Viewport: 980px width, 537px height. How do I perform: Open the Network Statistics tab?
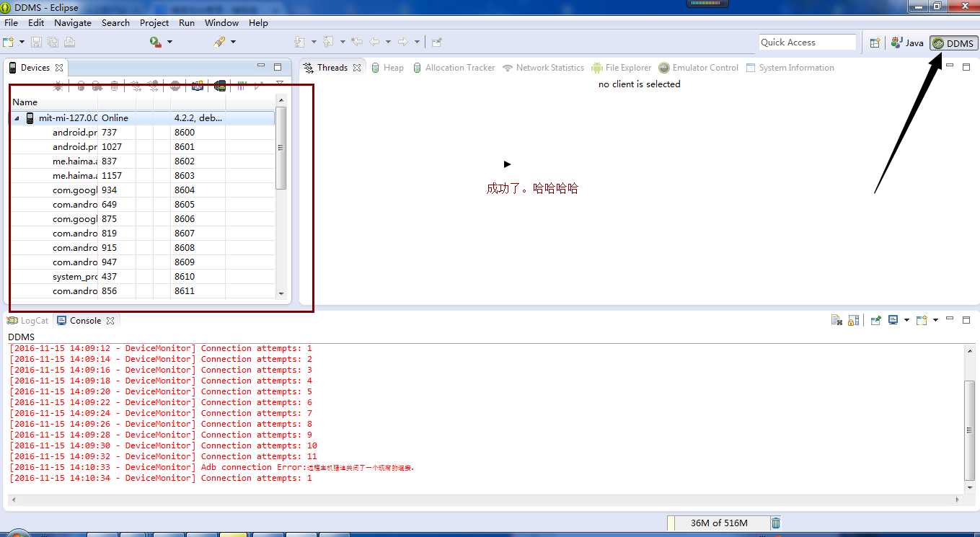pyautogui.click(x=543, y=68)
